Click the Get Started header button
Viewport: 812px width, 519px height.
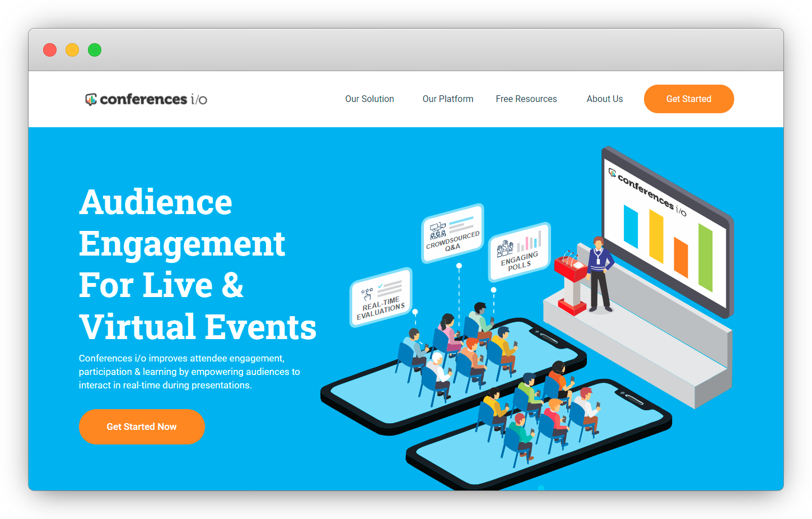click(x=689, y=99)
